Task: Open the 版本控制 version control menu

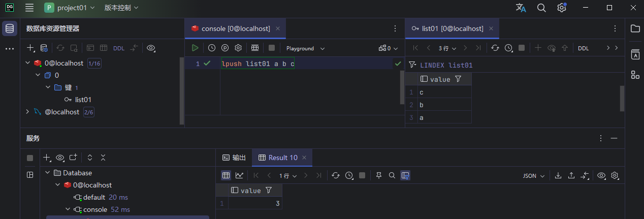Action: [121, 8]
